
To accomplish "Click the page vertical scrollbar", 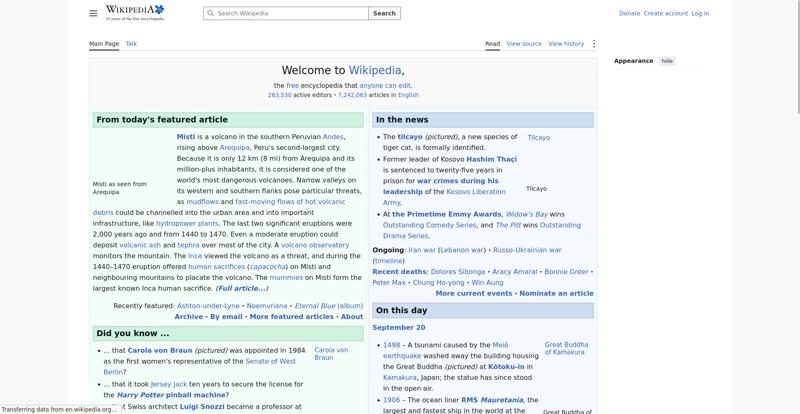I will pyautogui.click(x=797, y=56).
